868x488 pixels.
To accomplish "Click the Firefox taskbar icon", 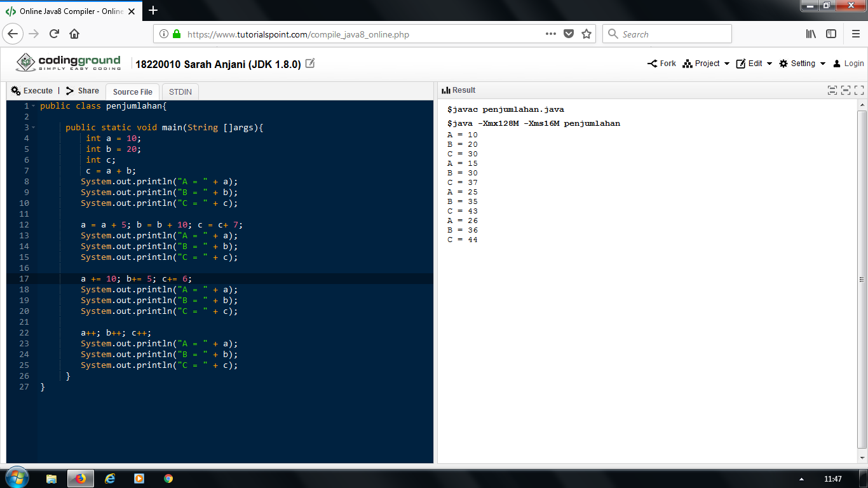I will pyautogui.click(x=81, y=478).
